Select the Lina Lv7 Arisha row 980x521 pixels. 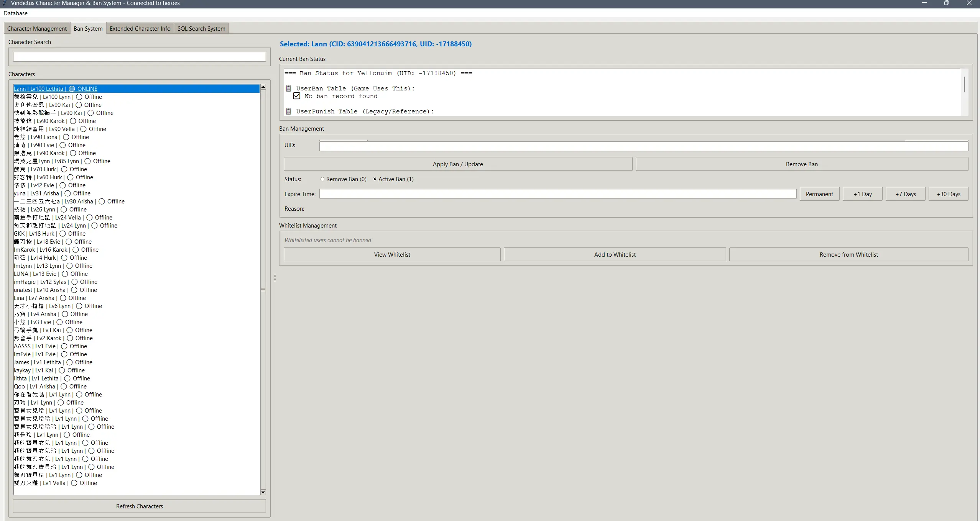[136, 298]
